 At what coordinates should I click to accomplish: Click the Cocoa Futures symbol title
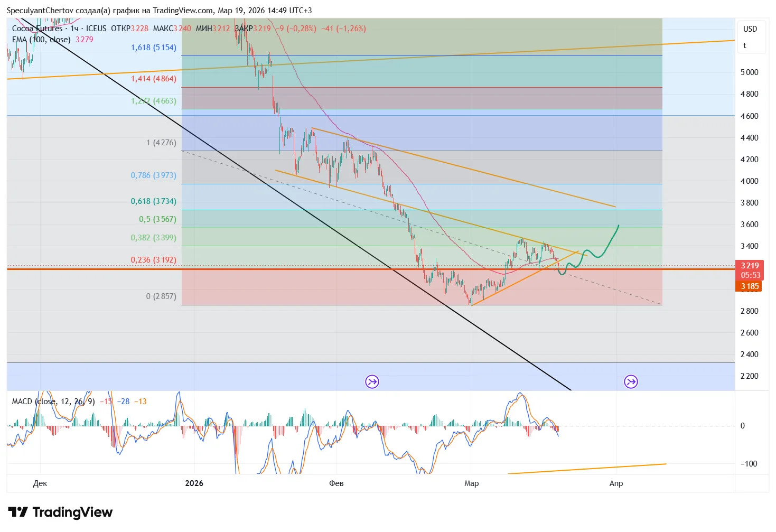(37, 29)
